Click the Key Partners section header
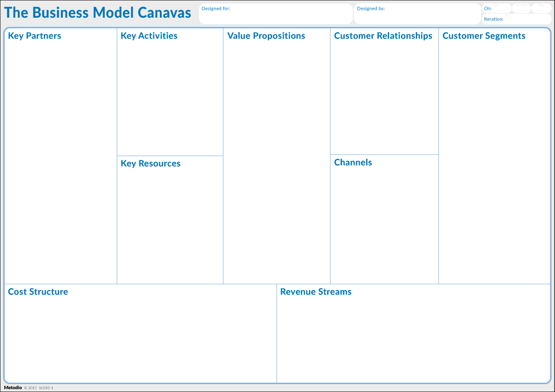The height and width of the screenshot is (392, 555). [34, 35]
